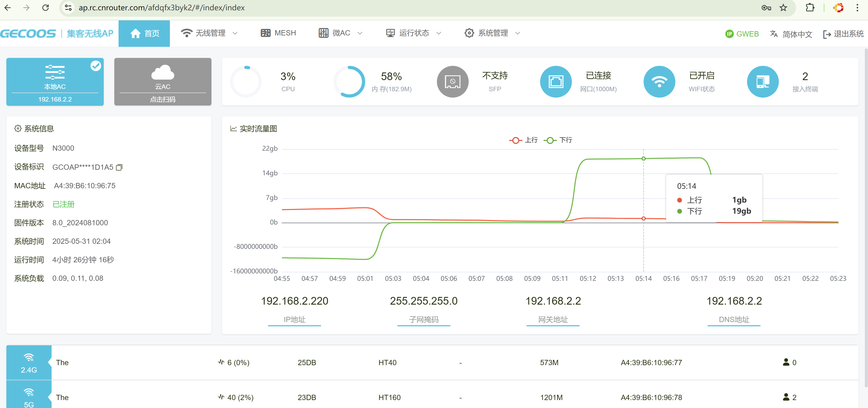Viewport: 868px width, 408px height.
Task: Click the 25DB power cell
Action: coord(307,363)
